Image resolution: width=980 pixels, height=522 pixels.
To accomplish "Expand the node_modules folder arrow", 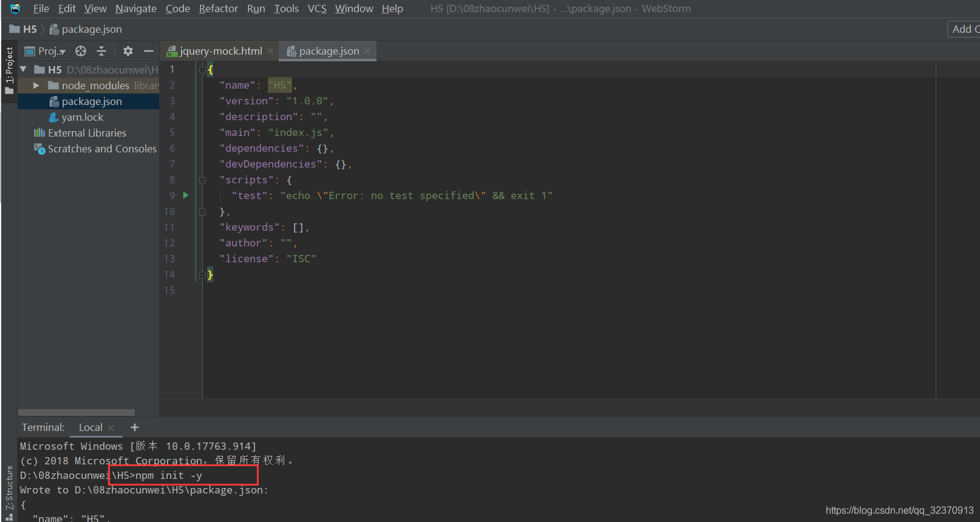I will [36, 85].
